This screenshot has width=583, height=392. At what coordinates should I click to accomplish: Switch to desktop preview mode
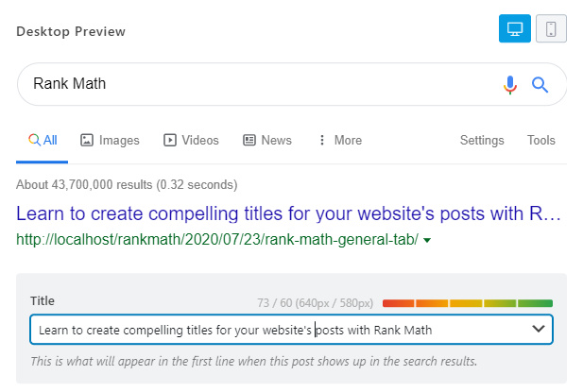tap(515, 29)
